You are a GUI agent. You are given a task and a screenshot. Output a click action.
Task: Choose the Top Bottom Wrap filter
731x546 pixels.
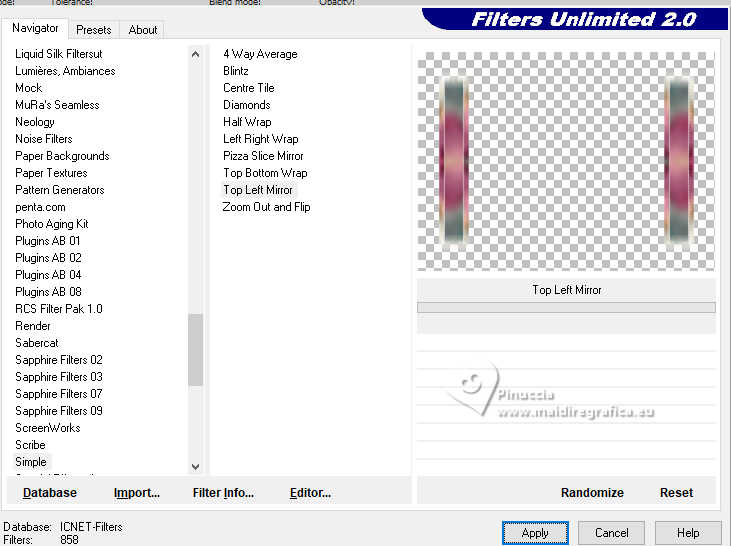pos(265,173)
